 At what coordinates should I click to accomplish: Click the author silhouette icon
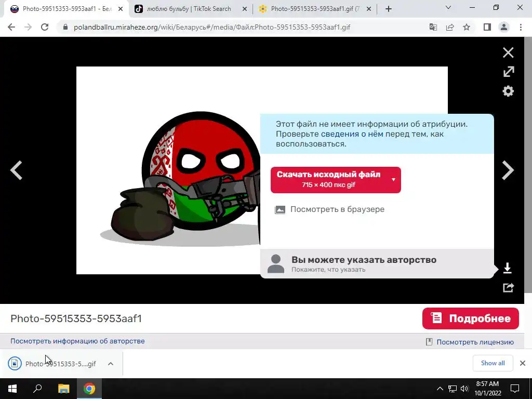(x=276, y=263)
